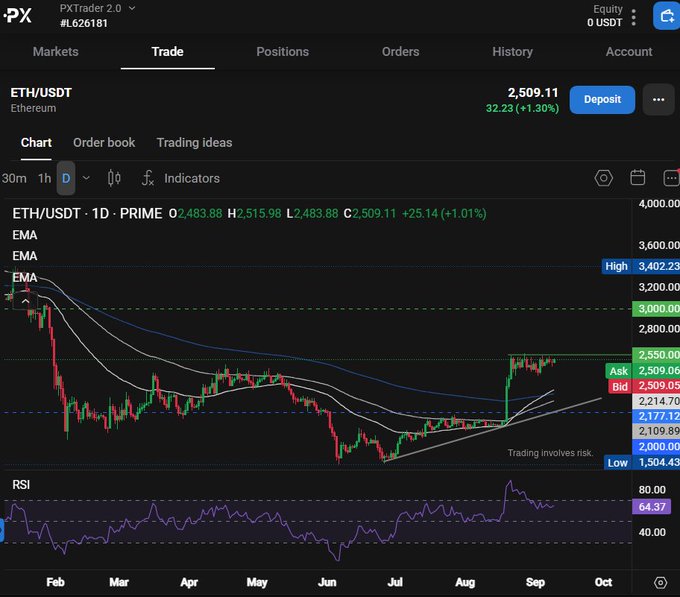The width and height of the screenshot is (680, 597).
Task: Click the Ask 2,509.06 price label
Action: (x=643, y=371)
